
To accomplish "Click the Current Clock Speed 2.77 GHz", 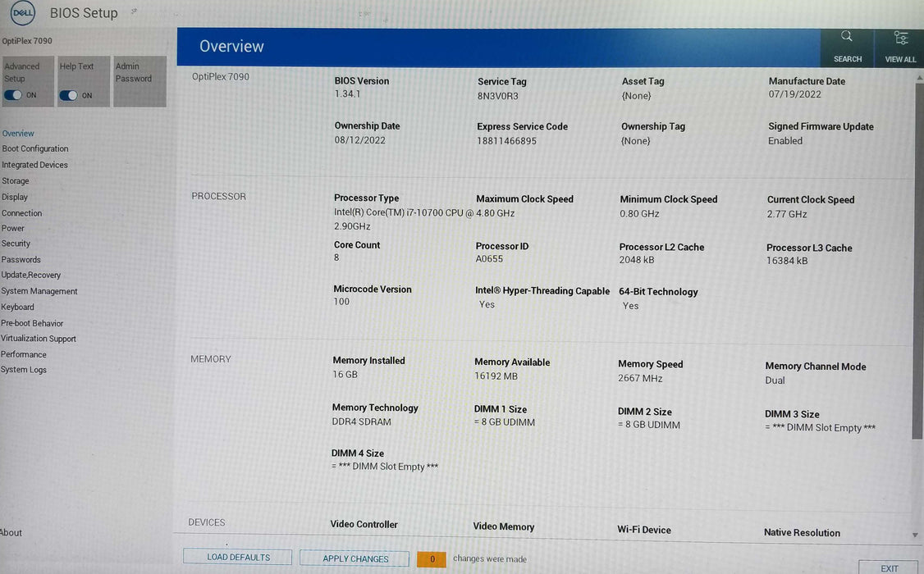I will (x=787, y=214).
